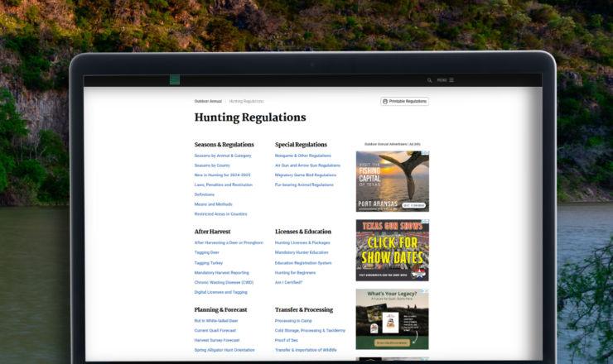Viewport: 613px width, 364px height.
Task: Open Hunting for Beginners link
Action: 295,273
